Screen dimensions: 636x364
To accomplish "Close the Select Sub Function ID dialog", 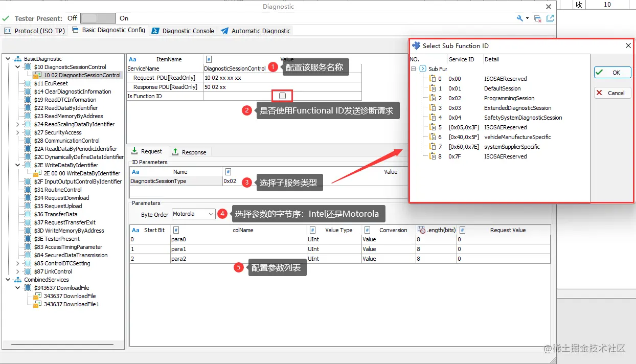I will (x=628, y=45).
